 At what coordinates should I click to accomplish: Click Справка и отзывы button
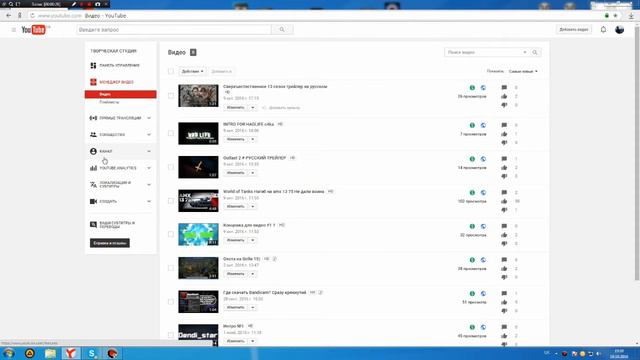pyautogui.click(x=110, y=243)
